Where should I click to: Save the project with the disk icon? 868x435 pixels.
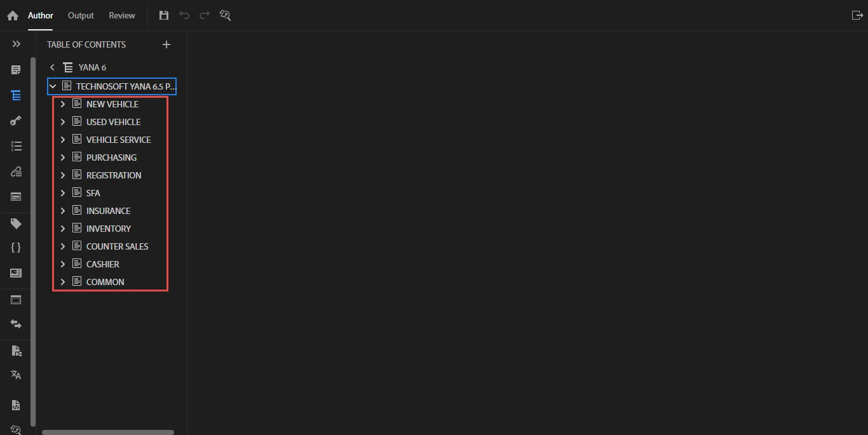pyautogui.click(x=164, y=15)
